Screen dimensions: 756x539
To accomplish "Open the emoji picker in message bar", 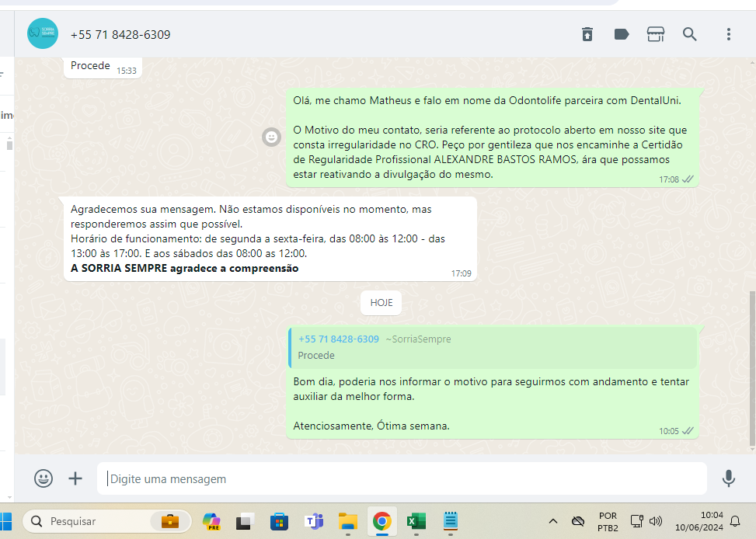I will tap(44, 478).
